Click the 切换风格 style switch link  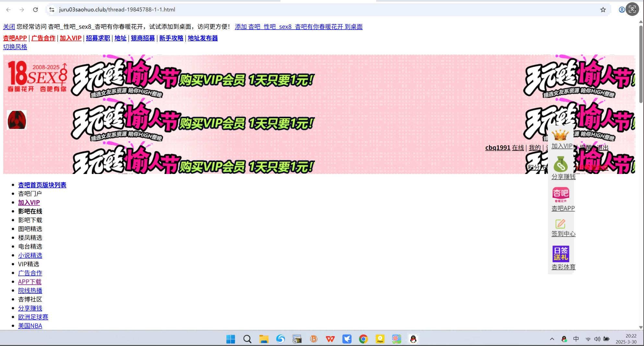(15, 47)
